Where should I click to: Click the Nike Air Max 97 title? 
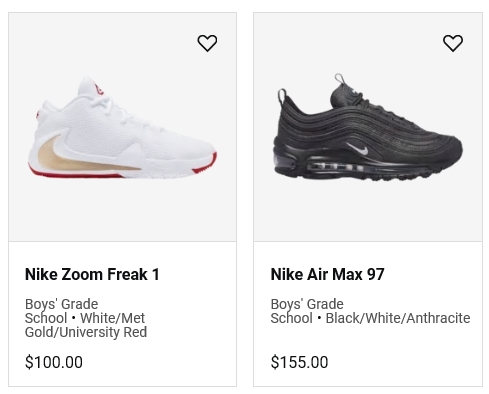coord(327,274)
